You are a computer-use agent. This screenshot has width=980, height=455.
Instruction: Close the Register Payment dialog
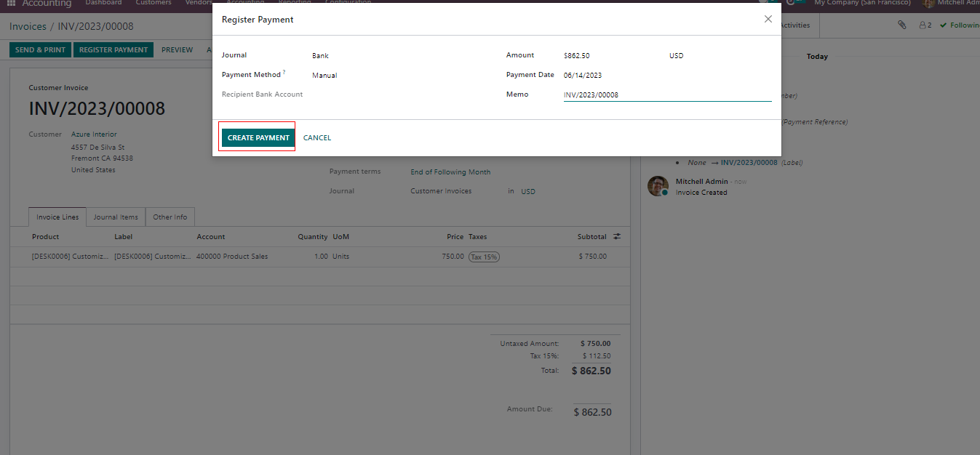click(768, 20)
